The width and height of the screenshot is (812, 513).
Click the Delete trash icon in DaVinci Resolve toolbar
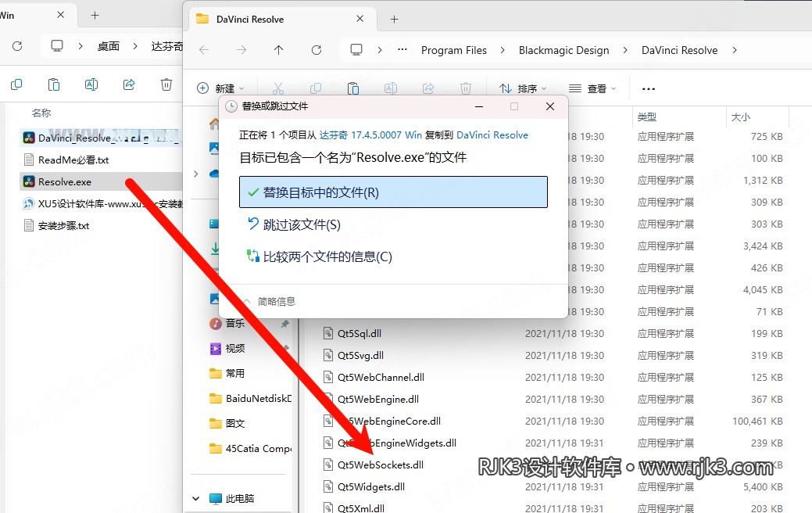(466, 88)
